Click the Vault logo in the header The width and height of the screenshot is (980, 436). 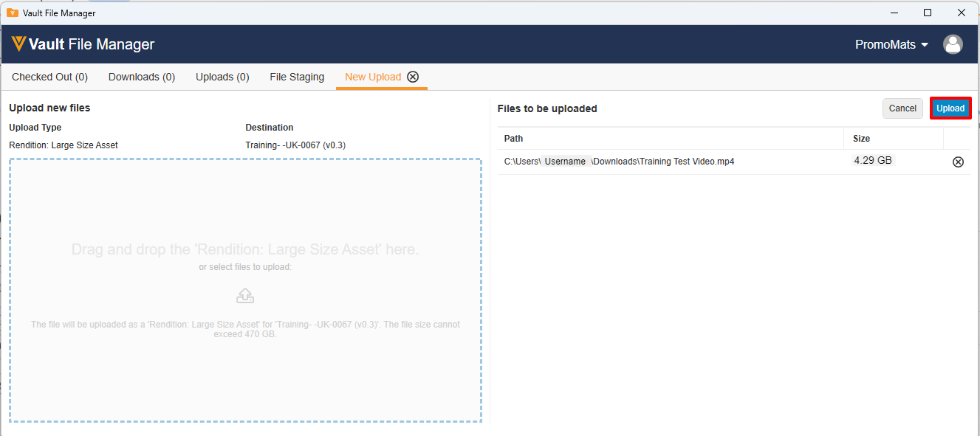[x=19, y=44]
